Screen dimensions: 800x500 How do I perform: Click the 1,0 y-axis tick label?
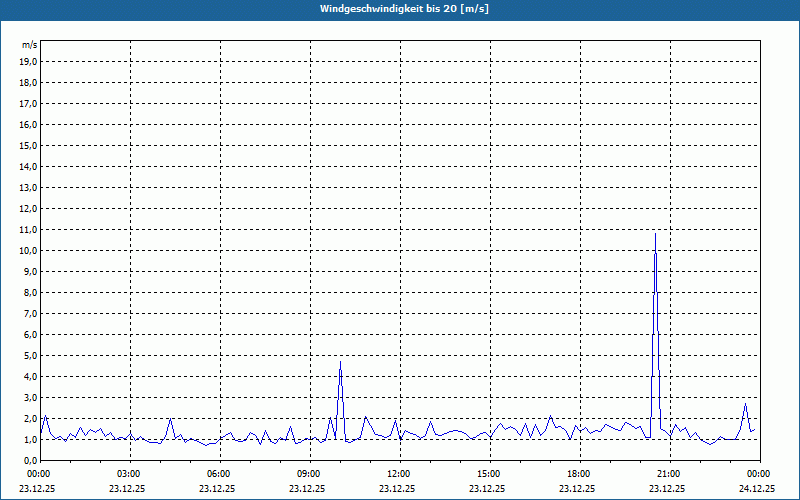tap(30, 439)
